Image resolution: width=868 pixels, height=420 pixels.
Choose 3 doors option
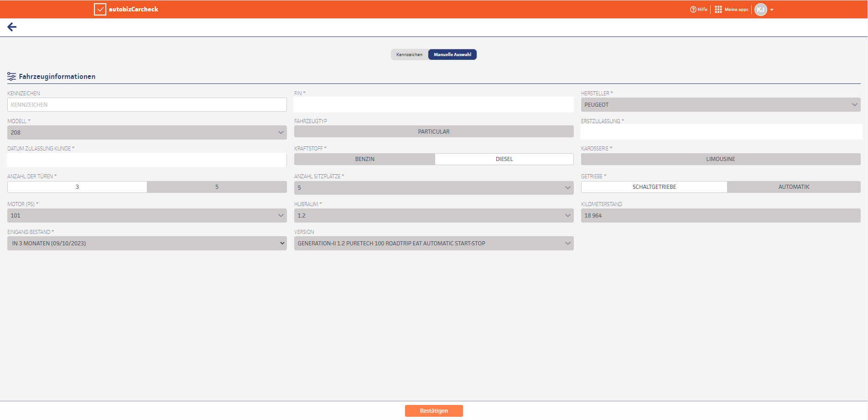coord(77,187)
